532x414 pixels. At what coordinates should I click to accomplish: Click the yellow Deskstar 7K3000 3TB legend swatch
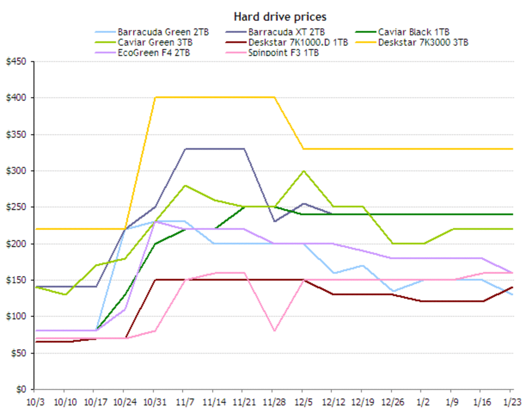[x=366, y=42]
